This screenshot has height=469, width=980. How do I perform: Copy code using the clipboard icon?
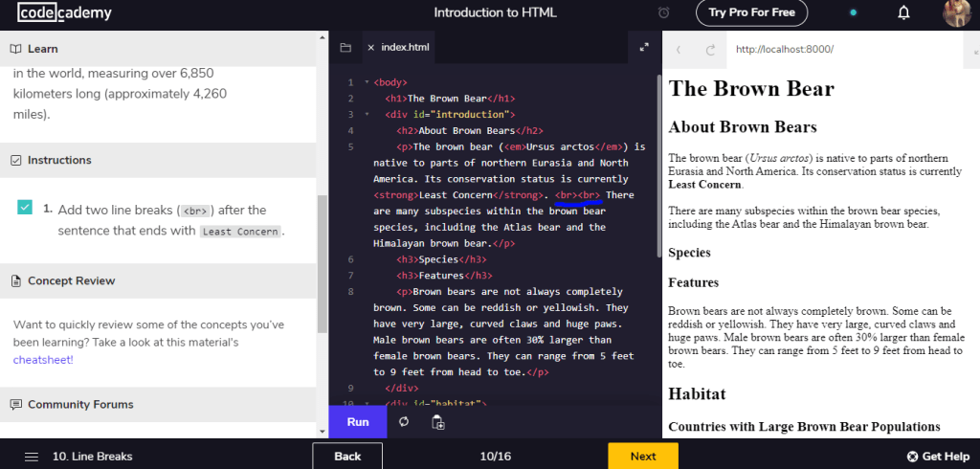[437, 422]
